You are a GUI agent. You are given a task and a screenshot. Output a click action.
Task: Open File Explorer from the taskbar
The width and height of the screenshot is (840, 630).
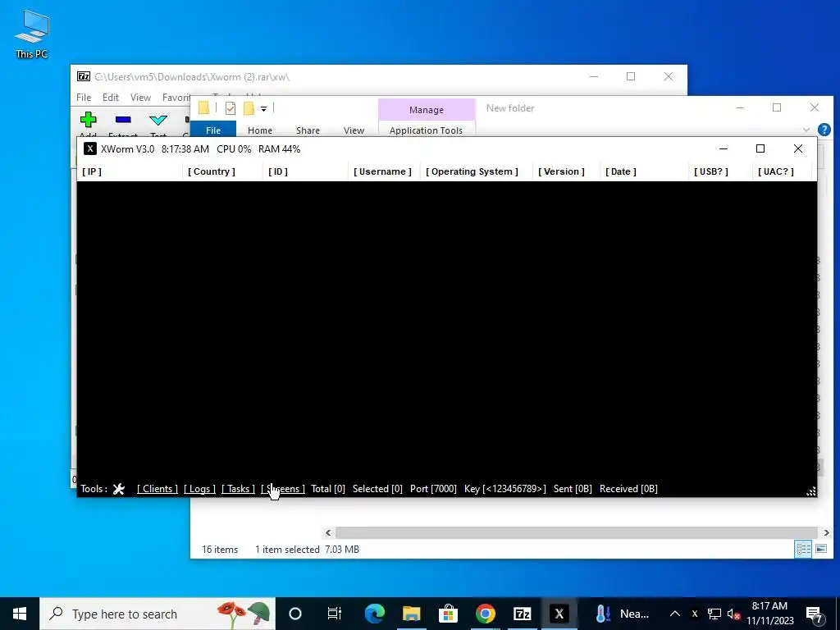pyautogui.click(x=412, y=614)
